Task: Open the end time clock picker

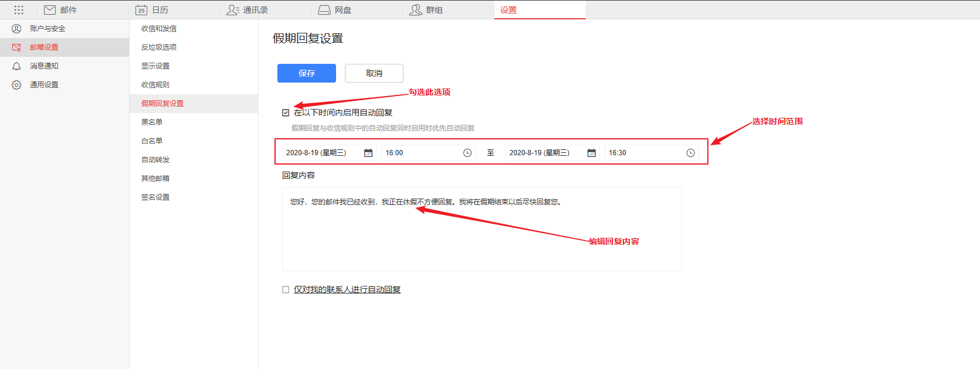Action: (690, 153)
